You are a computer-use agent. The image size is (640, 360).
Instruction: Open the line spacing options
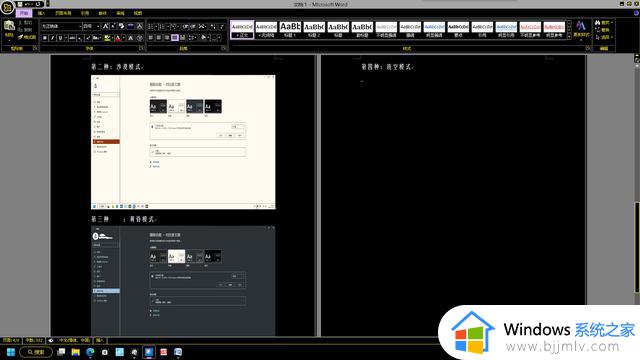192,38
